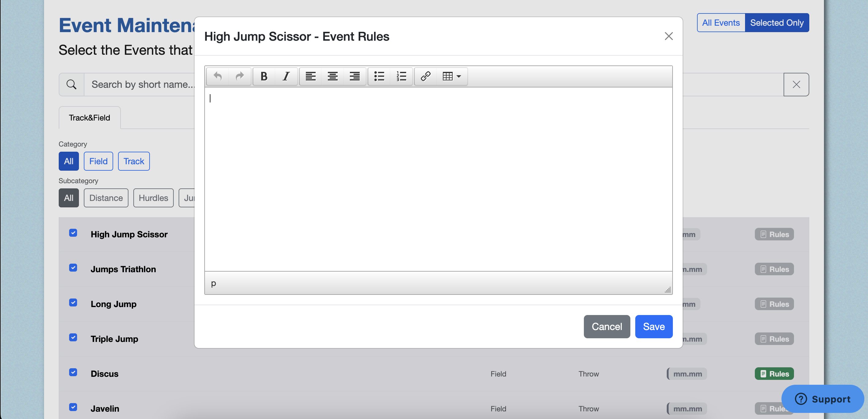Viewport: 868px width, 419px height.
Task: Click the Discus Field category cell
Action: (498, 374)
